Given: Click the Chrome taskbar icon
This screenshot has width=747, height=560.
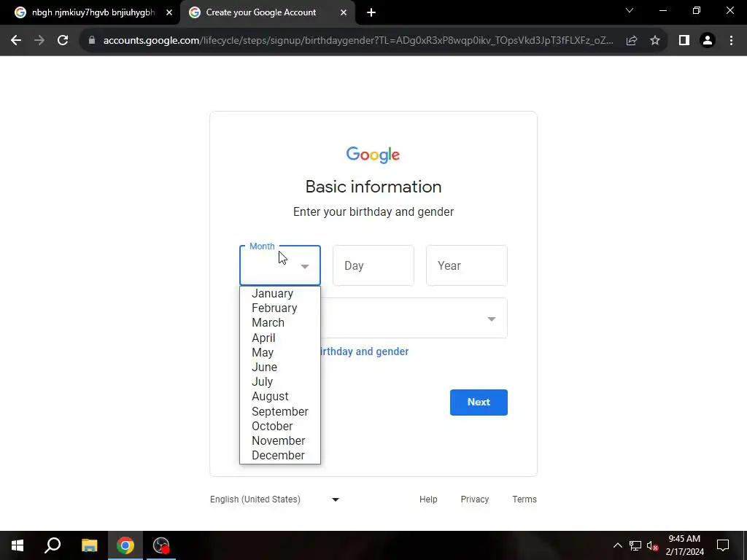Looking at the screenshot, I should click(125, 545).
